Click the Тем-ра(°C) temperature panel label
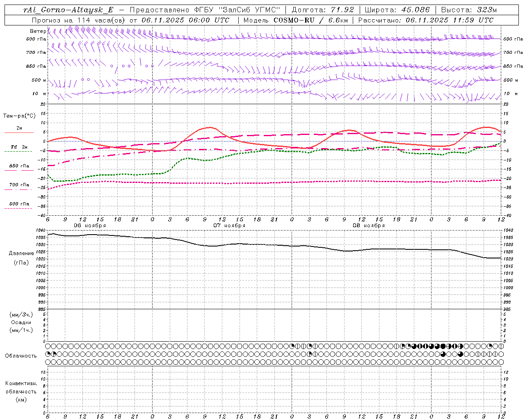This screenshot has height=420, width=525. (19, 116)
